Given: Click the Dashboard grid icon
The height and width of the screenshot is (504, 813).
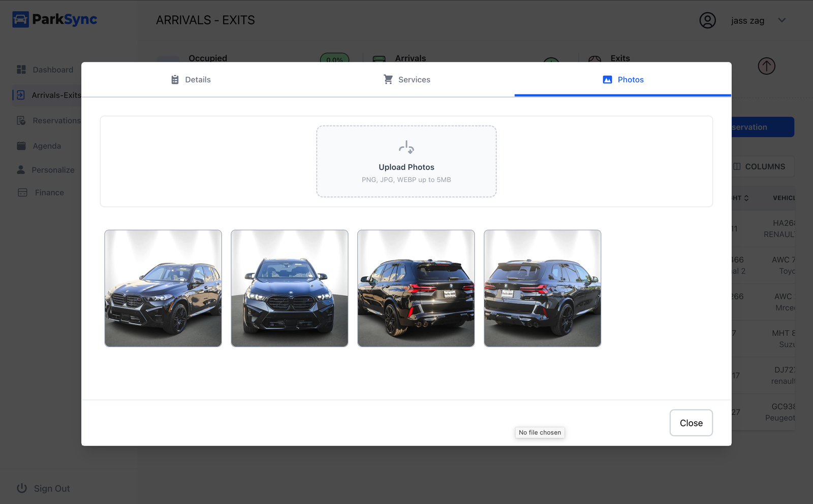Looking at the screenshot, I should tap(21, 70).
